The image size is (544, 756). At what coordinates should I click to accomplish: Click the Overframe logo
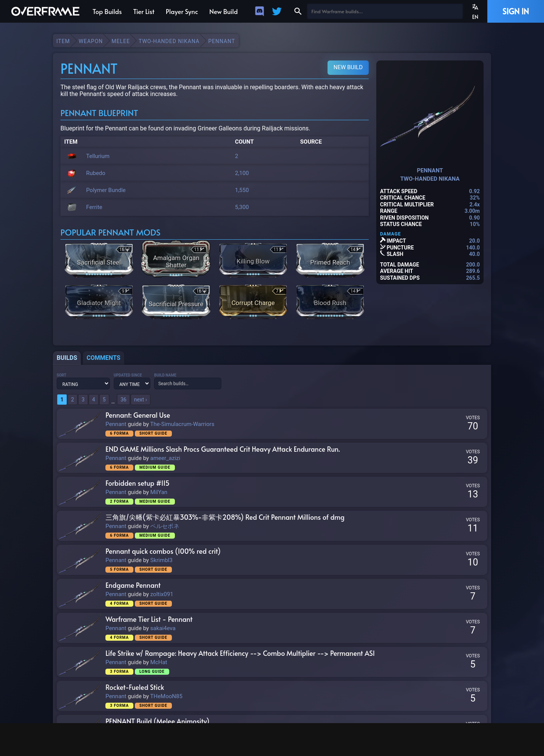tap(45, 11)
